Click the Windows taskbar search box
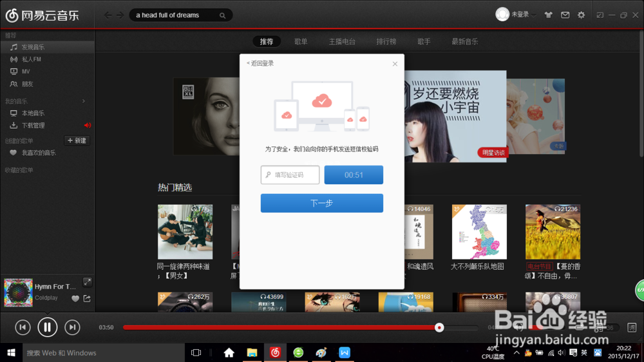This screenshot has height=362, width=644. point(104,352)
